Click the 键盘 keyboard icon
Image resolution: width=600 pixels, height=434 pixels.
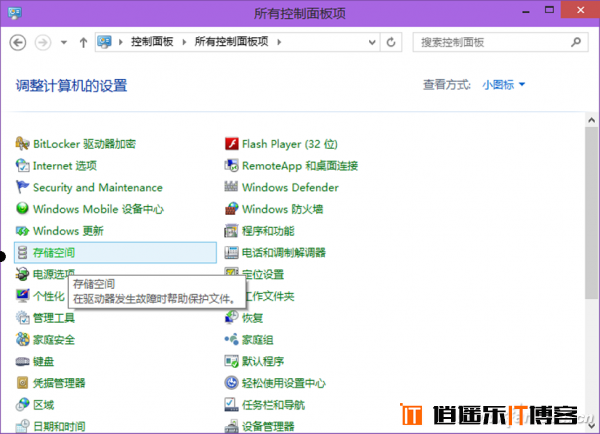[22, 361]
